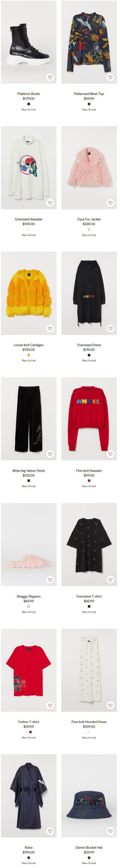120x868 pixels.
Task: Tap the heart on Oversized Dress
Action: [x=110, y=328]
